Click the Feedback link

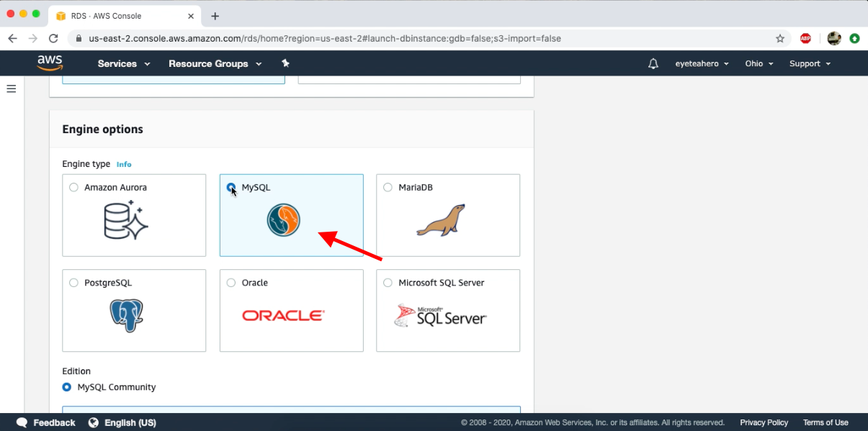(54, 422)
